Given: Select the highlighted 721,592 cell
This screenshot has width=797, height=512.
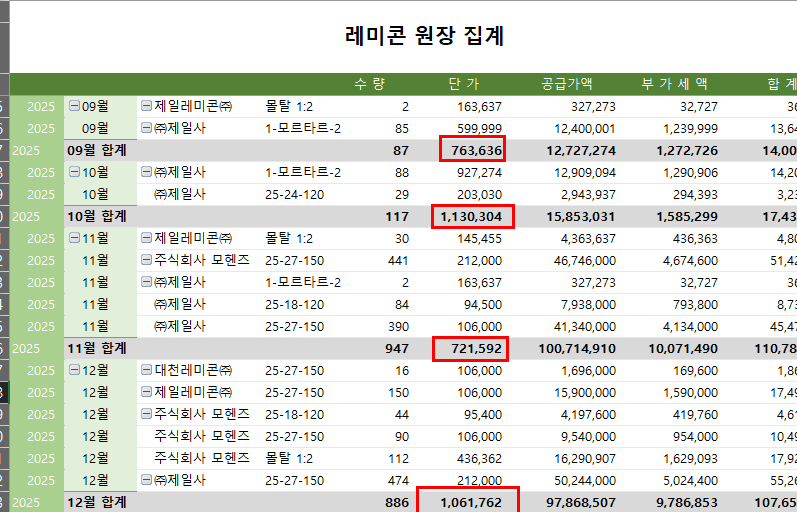Looking at the screenshot, I should [x=472, y=348].
